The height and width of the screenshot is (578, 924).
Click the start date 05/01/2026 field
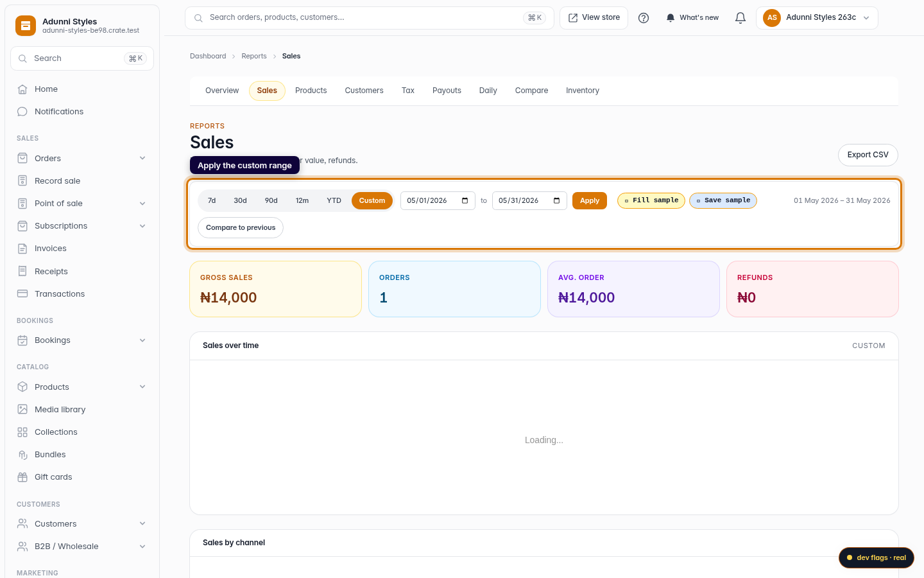[x=438, y=200]
